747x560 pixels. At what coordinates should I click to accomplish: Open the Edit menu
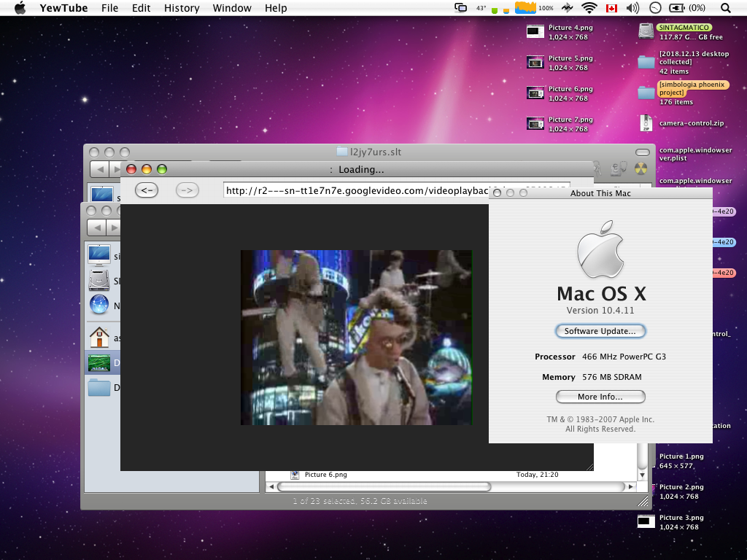click(x=141, y=8)
